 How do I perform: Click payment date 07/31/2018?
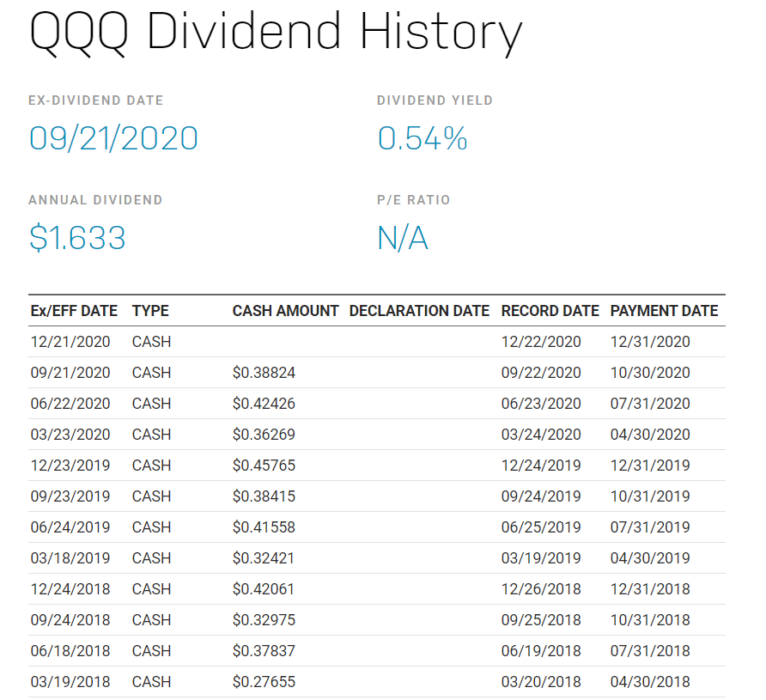click(650, 651)
